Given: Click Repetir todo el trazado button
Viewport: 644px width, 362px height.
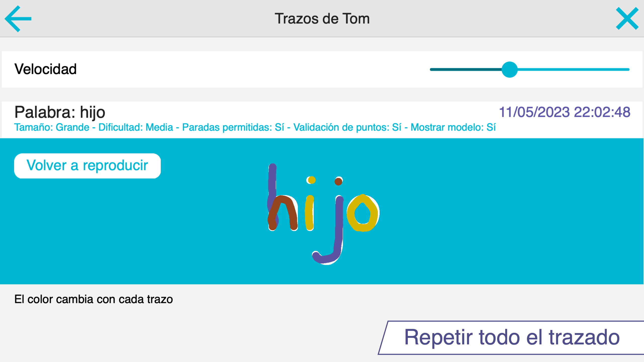Looking at the screenshot, I should [x=512, y=338].
